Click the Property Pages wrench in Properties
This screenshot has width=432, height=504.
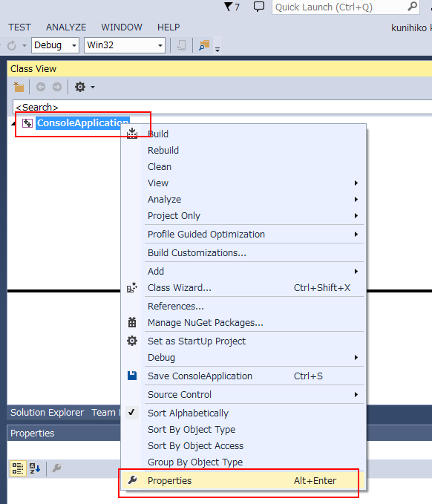click(57, 468)
